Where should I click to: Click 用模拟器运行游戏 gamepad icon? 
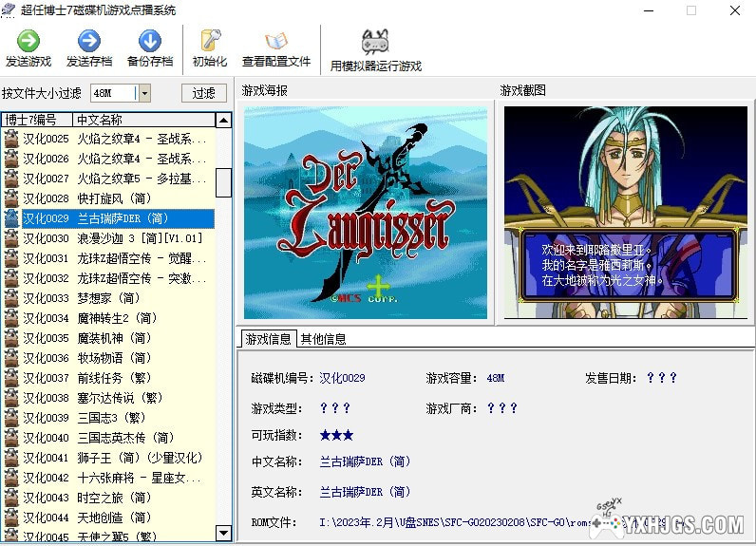pos(375,43)
